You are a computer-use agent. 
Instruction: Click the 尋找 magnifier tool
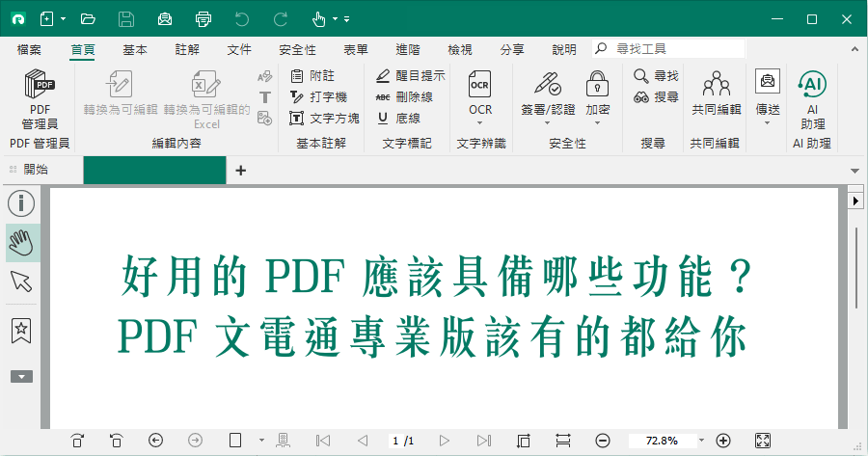[656, 76]
